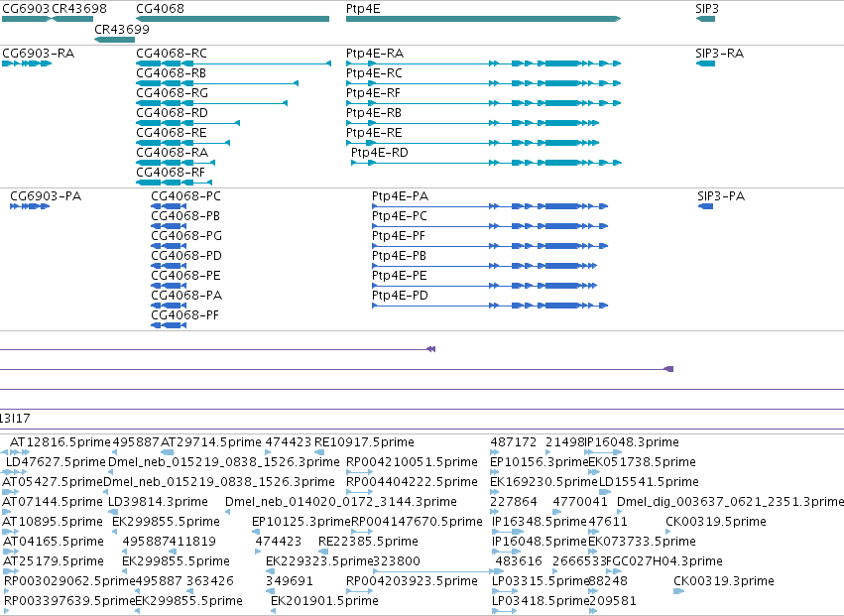
Task: Click the purple feature ending with a block
Action: point(336,369)
